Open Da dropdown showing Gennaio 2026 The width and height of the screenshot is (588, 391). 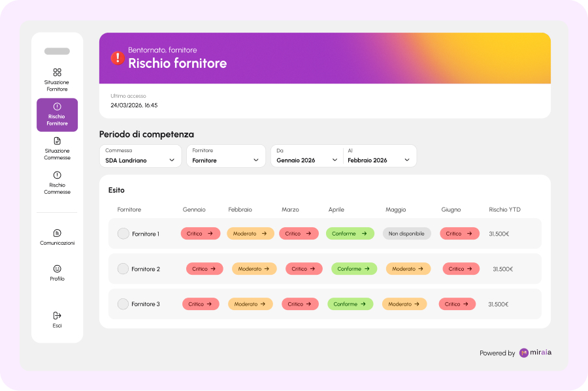click(307, 156)
